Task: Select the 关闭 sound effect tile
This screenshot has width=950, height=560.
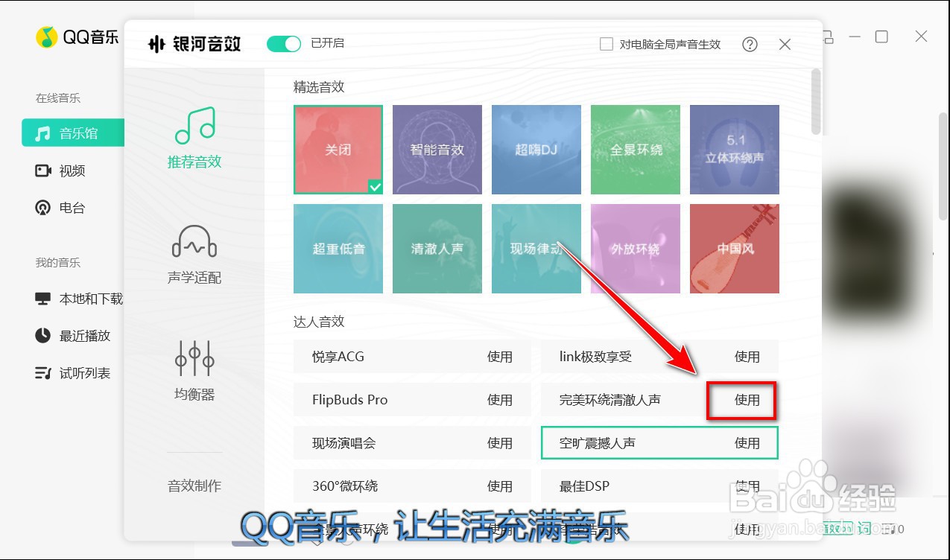Action: tap(338, 149)
